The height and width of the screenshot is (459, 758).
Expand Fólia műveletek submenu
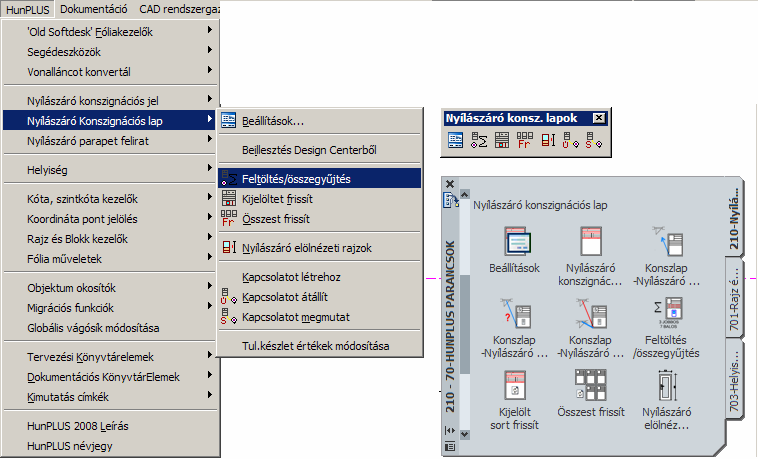pyautogui.click(x=110, y=259)
